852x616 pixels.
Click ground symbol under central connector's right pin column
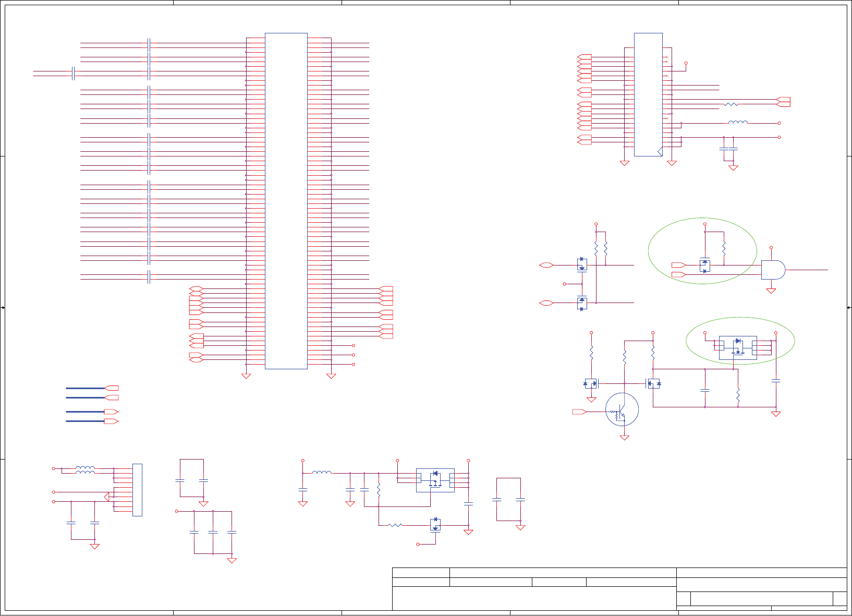pyautogui.click(x=331, y=376)
